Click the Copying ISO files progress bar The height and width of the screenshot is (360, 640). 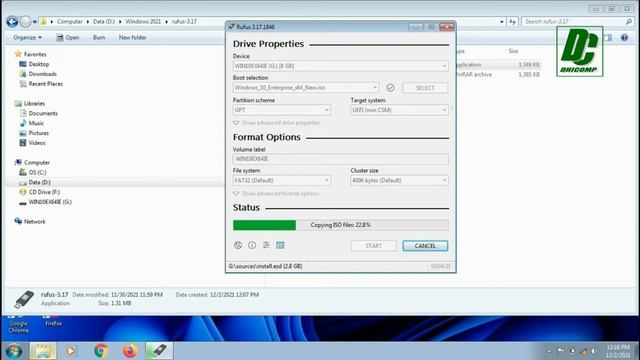pos(340,225)
